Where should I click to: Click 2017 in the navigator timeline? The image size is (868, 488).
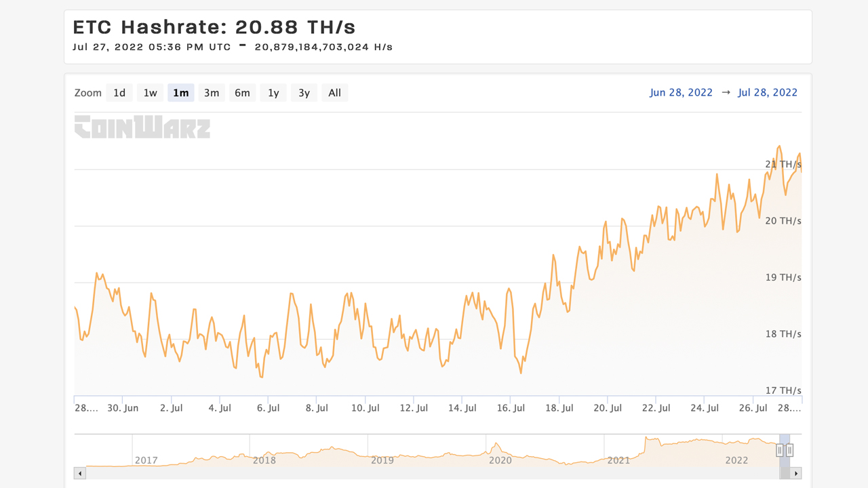click(146, 460)
